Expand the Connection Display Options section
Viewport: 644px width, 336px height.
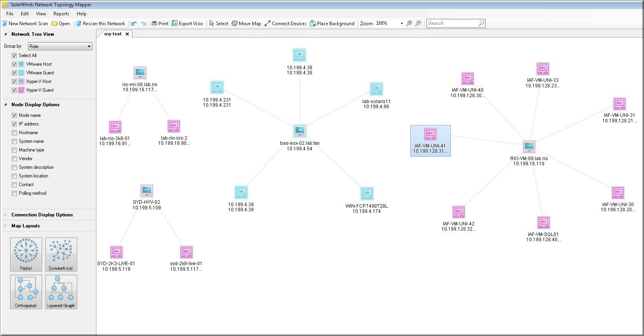tap(6, 215)
